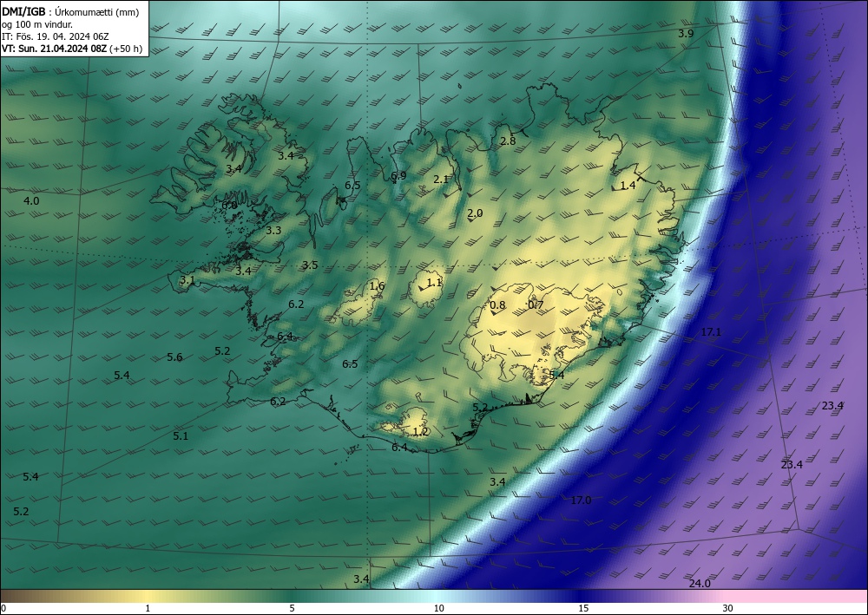
Task: Click the map value 24.0
Action: [700, 584]
